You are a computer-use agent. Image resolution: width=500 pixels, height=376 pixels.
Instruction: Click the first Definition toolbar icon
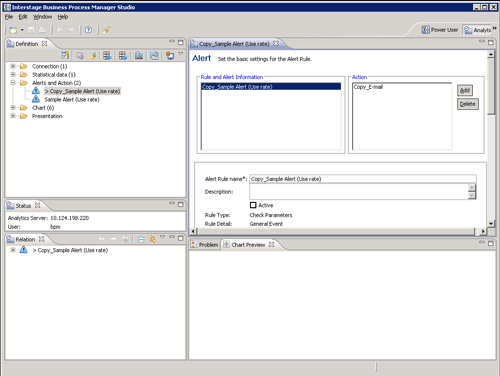click(x=65, y=56)
